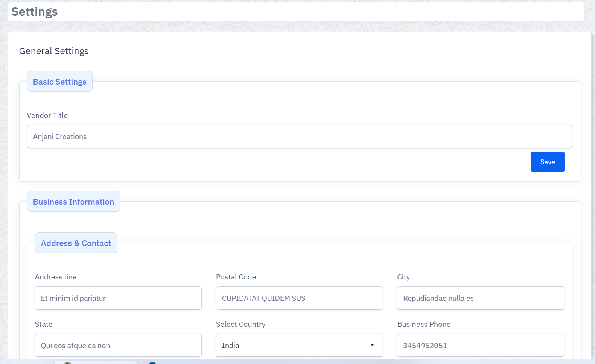The height and width of the screenshot is (364, 595).
Task: Select the Basic Settings section label
Action: coord(60,82)
